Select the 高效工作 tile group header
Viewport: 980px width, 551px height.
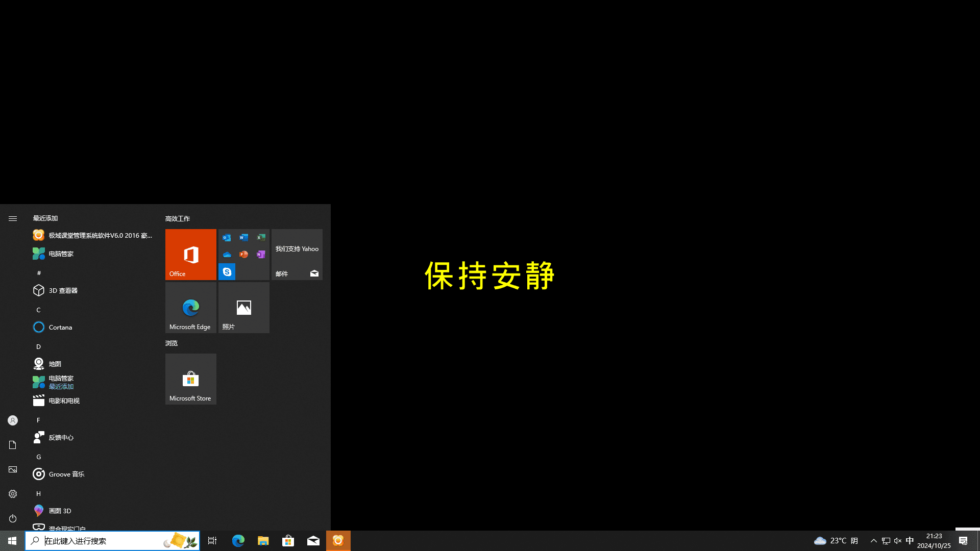pyautogui.click(x=178, y=218)
